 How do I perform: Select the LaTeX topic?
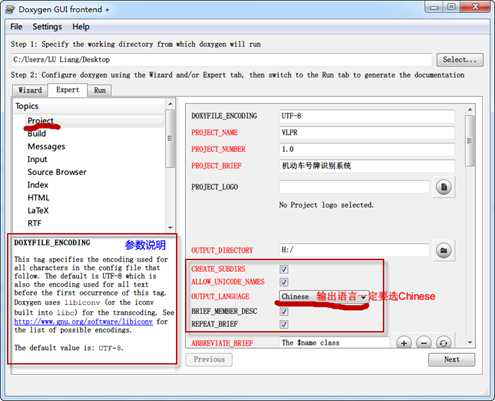click(x=38, y=210)
